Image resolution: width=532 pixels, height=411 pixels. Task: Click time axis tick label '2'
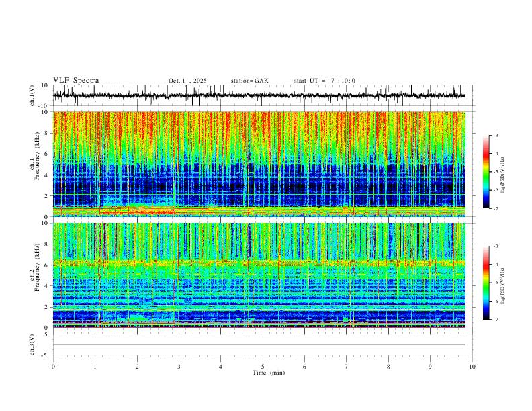(137, 367)
